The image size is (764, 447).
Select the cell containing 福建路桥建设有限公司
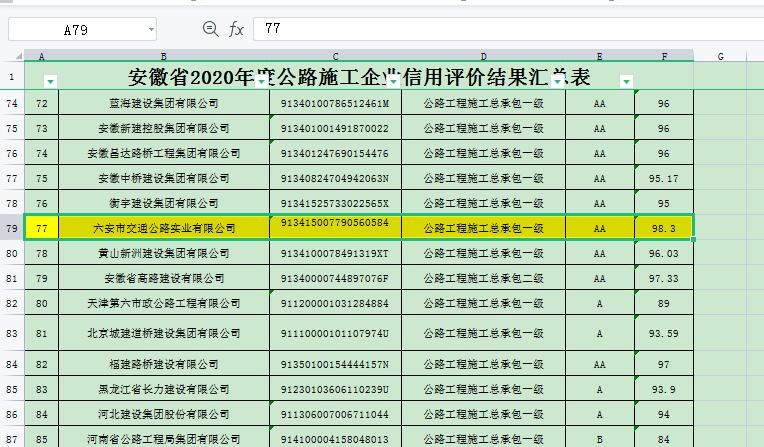point(164,364)
